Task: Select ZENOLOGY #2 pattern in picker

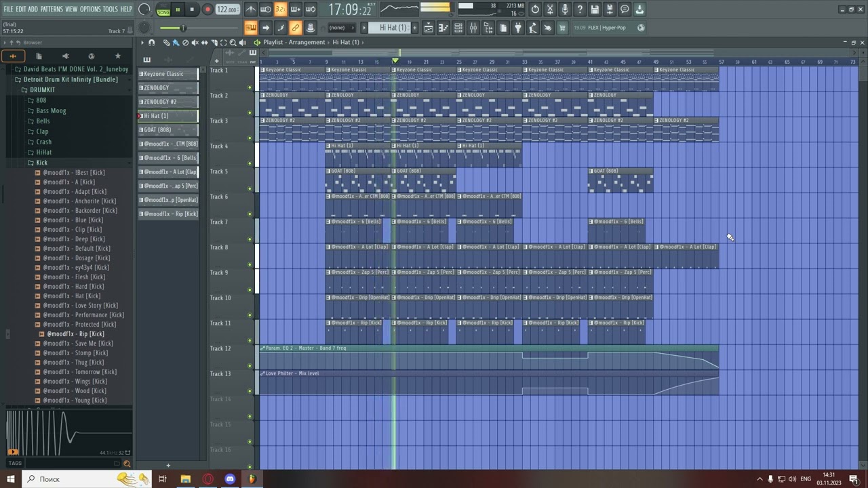Action: pyautogui.click(x=168, y=102)
